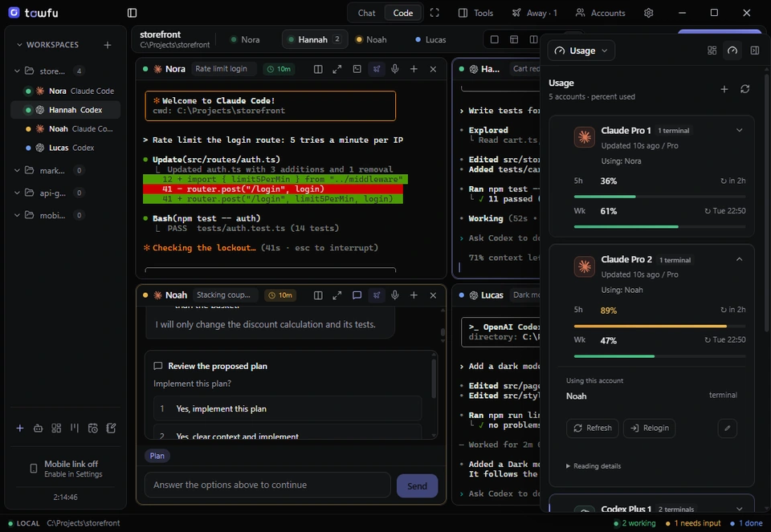Viewport: 771px width, 532px height.
Task: Open the Accounts menu
Action: click(x=601, y=13)
